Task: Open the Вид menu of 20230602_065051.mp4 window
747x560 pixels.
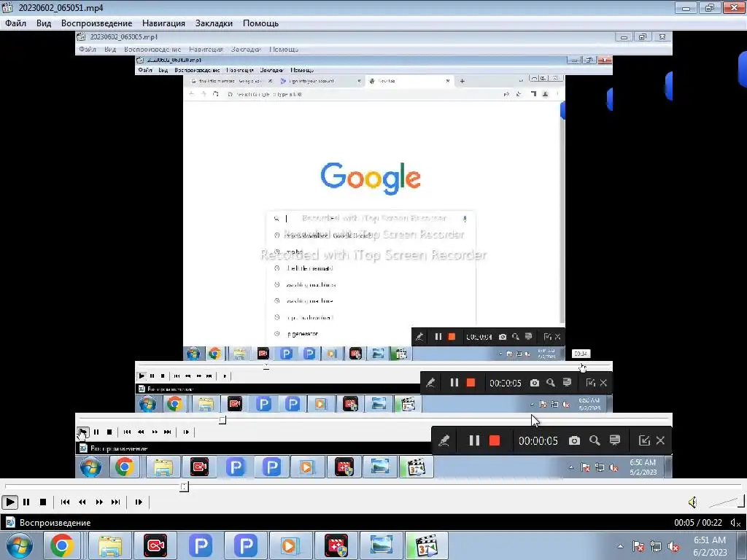Action: pyautogui.click(x=44, y=23)
